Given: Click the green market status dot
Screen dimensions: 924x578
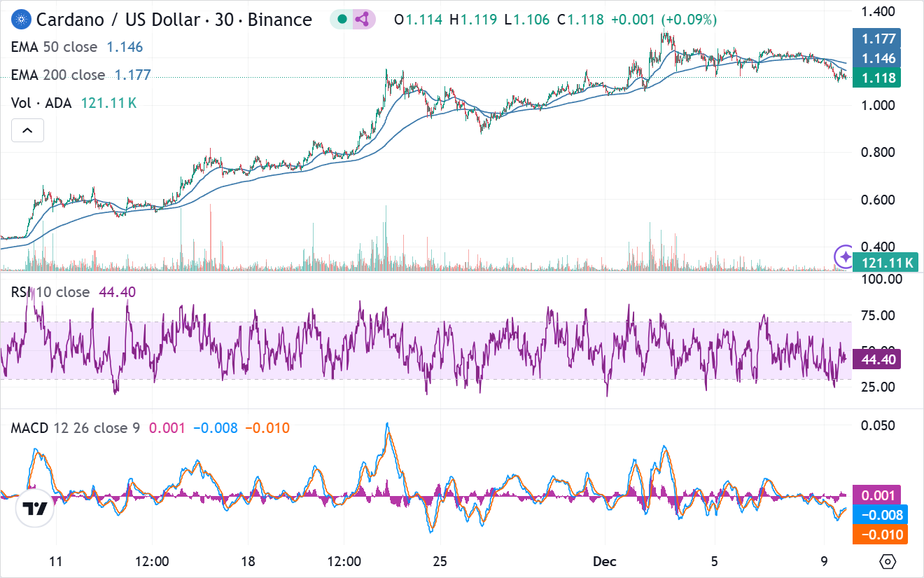Looking at the screenshot, I should [342, 20].
